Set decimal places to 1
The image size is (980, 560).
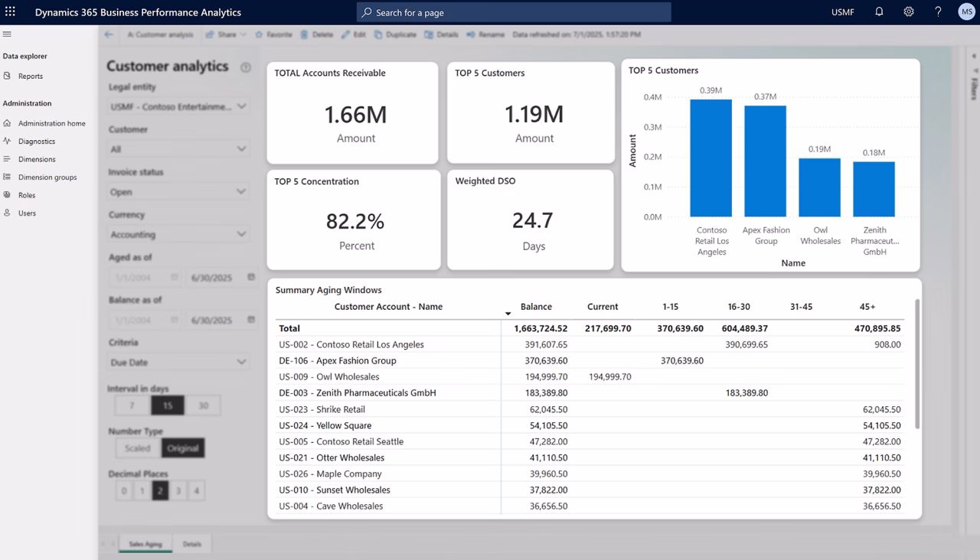point(142,491)
